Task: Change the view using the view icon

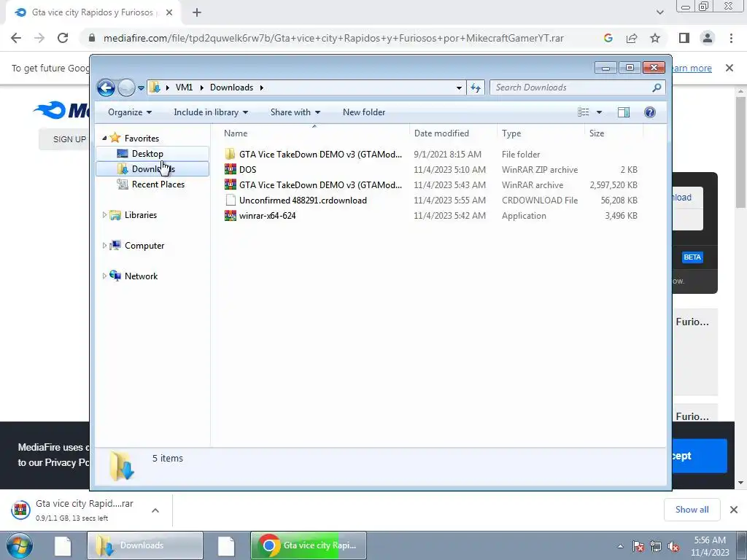Action: click(x=584, y=112)
